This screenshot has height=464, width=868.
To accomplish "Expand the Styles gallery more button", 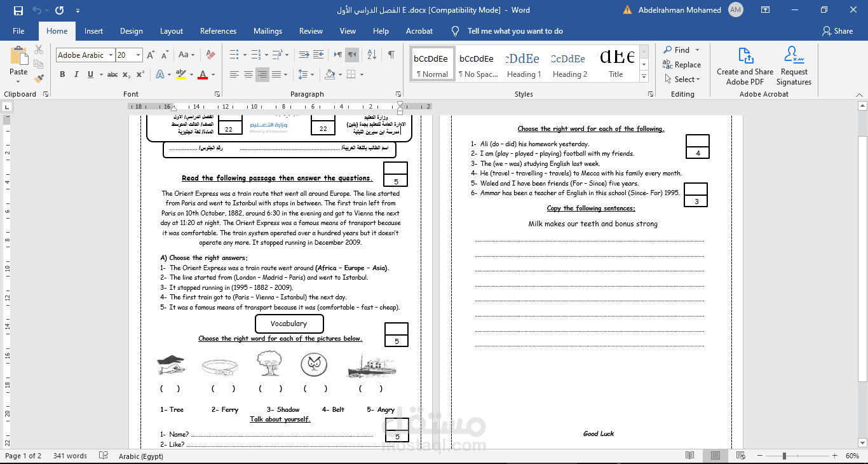I will pyautogui.click(x=644, y=77).
